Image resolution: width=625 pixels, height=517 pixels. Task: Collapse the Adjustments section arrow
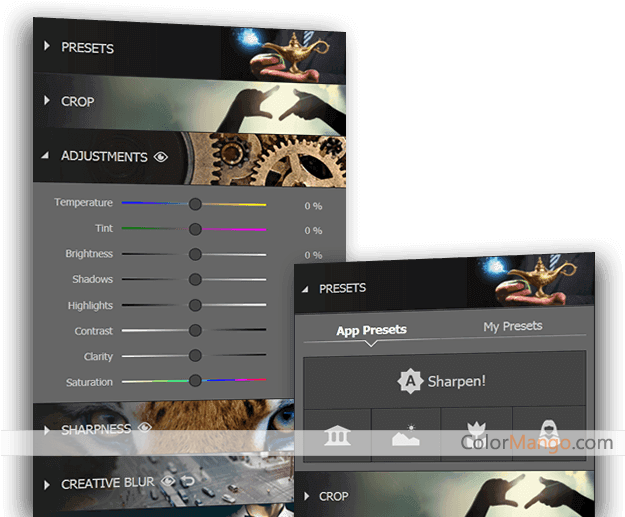point(46,157)
